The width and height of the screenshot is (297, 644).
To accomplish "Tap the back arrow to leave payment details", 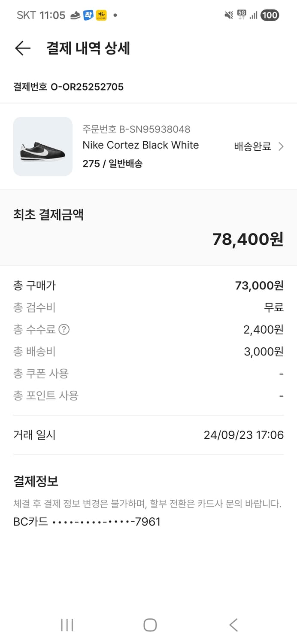I will click(22, 48).
